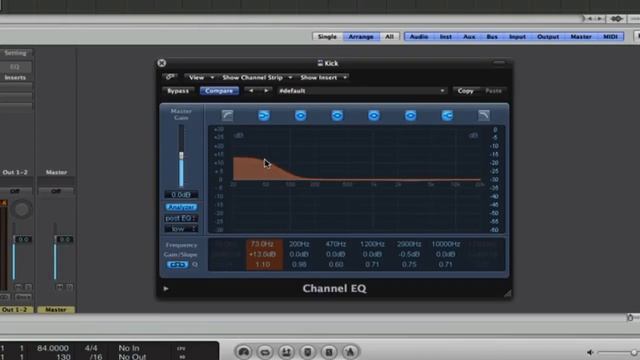Toggle the 470Hz parametric band icon

pos(337,116)
